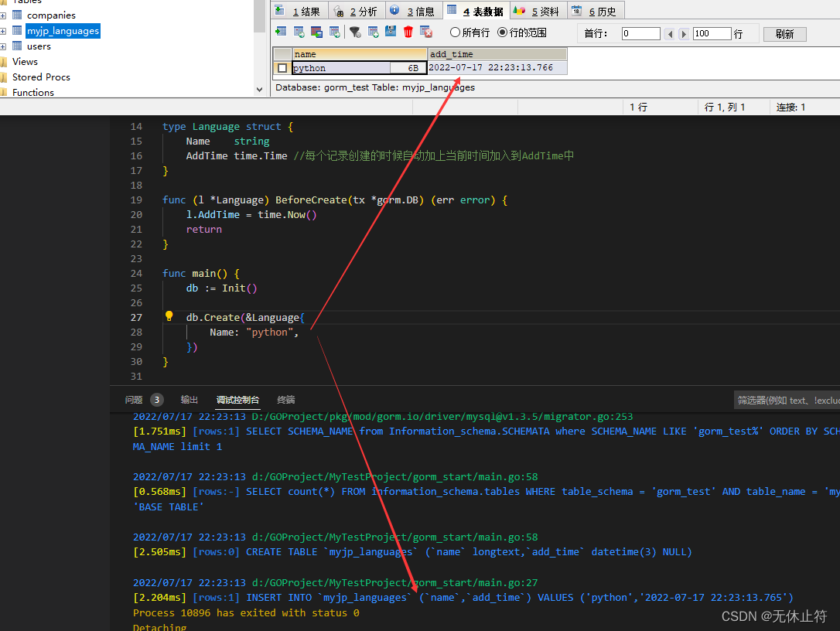Select the companies table in tree
840x631 pixels.
click(51, 15)
